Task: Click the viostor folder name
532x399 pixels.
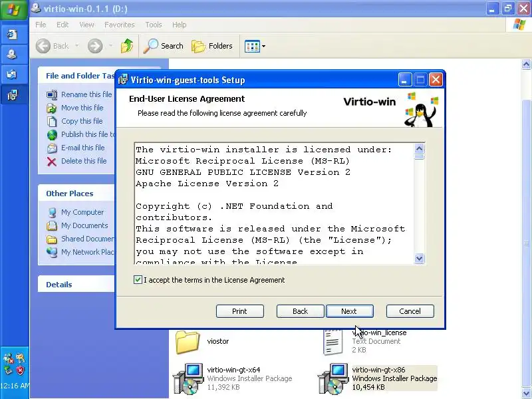Action: tap(218, 341)
